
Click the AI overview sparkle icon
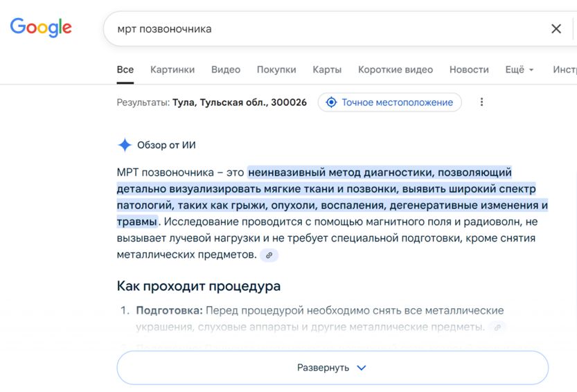point(125,145)
